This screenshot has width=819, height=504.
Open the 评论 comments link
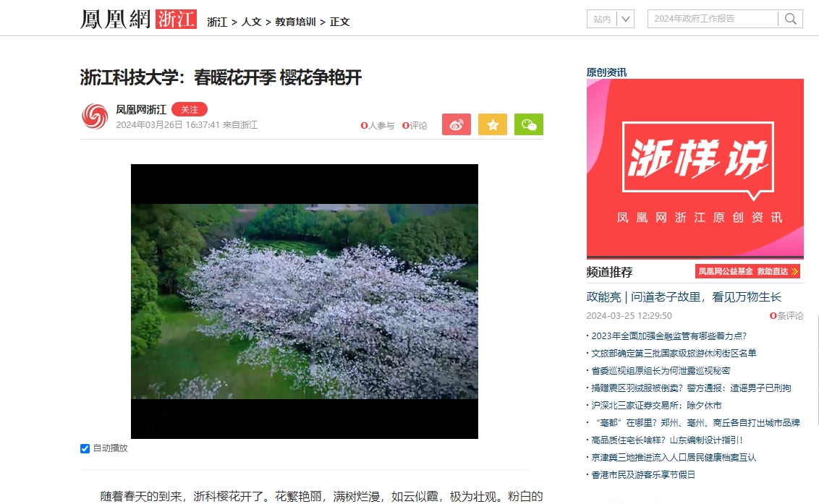click(415, 126)
